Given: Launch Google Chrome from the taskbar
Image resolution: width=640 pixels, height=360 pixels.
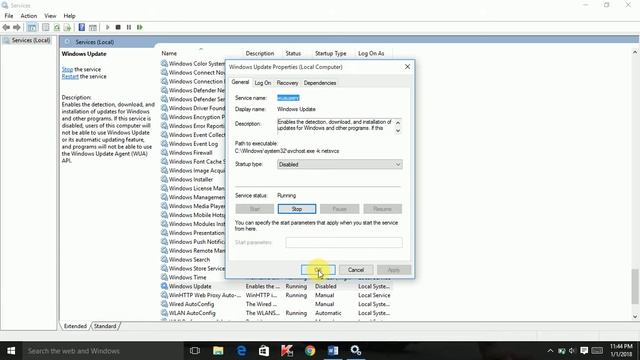Looking at the screenshot, I should pyautogui.click(x=310, y=351).
